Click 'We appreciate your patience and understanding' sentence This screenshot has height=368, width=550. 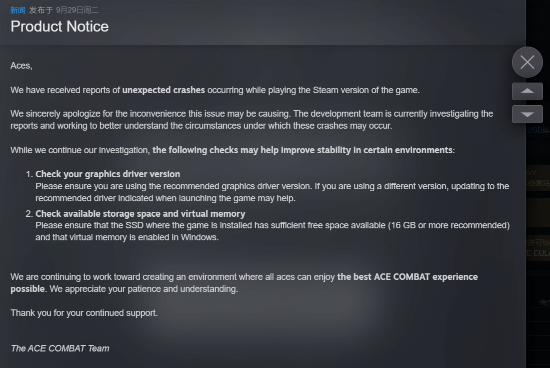point(143,289)
